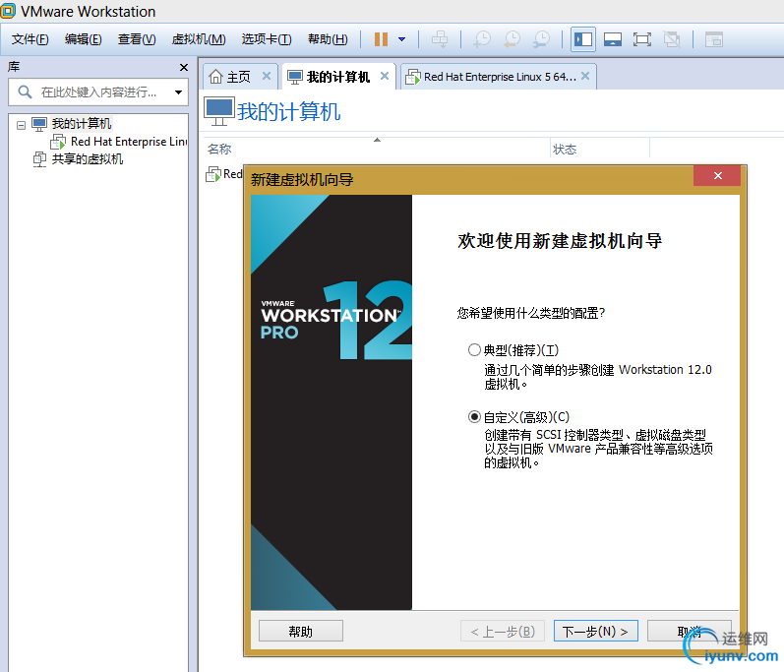
Task: Sort list by 名称 column header
Action: [219, 149]
